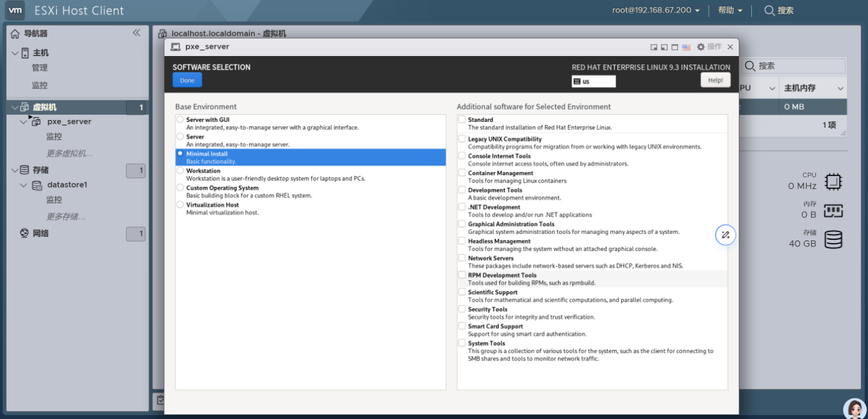Check the Network Servers add-on
This screenshot has height=419, width=868.
(462, 258)
